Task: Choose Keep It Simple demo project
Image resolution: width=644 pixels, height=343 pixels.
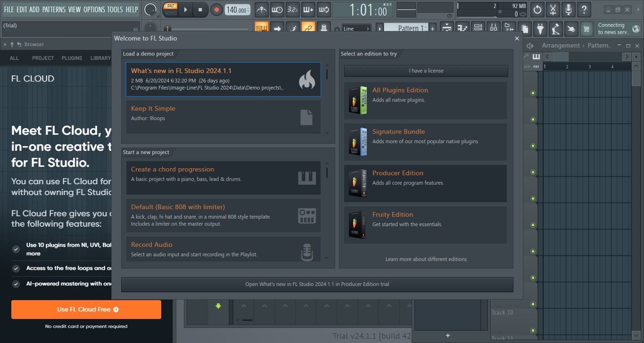Action: 223,117
